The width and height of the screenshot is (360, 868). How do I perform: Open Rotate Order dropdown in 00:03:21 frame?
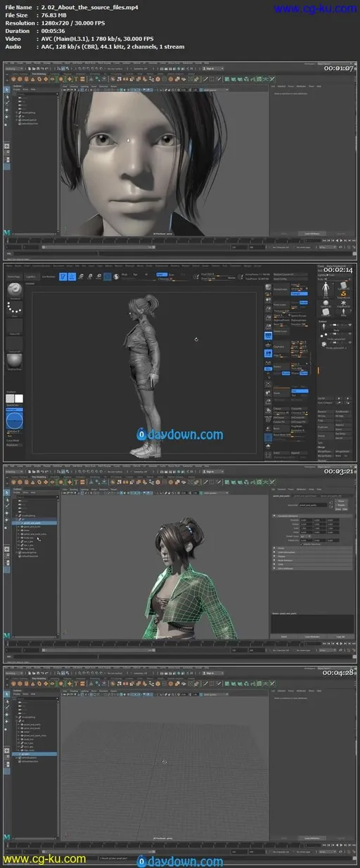pyautogui.click(x=305, y=536)
